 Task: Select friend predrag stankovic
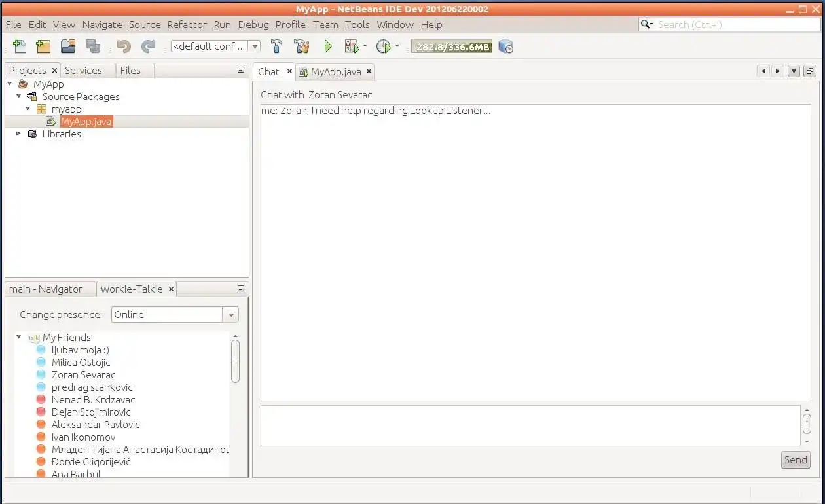92,387
